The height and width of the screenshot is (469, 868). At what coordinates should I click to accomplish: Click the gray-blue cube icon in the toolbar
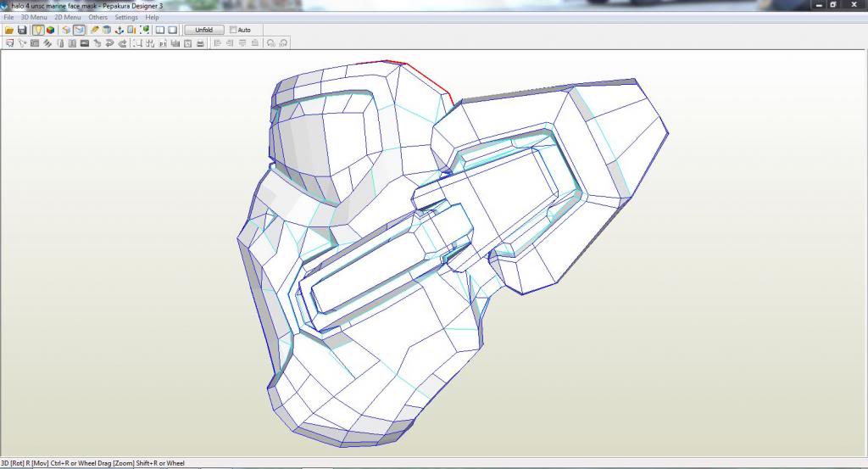(106, 30)
